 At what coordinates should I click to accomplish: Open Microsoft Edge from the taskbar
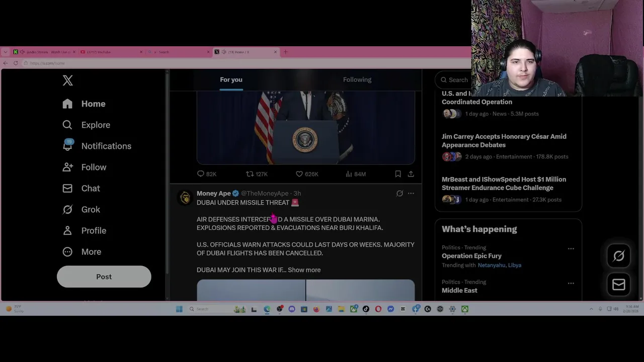[x=267, y=309]
